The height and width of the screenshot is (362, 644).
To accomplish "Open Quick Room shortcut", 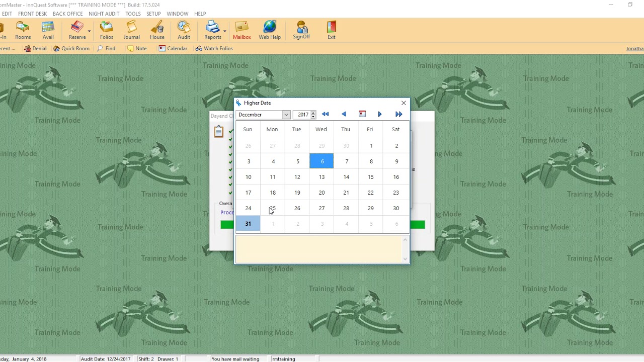I will click(x=71, y=49).
